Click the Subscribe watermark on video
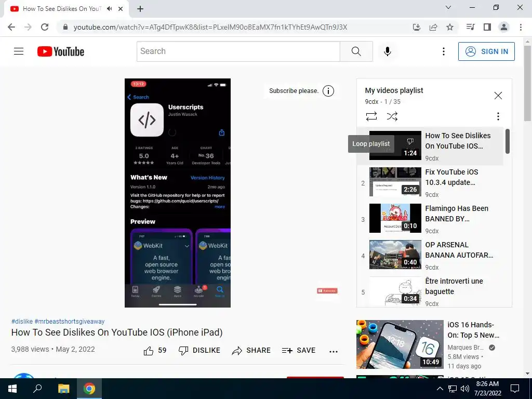Screen dimensions: 532x399 pyautogui.click(x=327, y=291)
